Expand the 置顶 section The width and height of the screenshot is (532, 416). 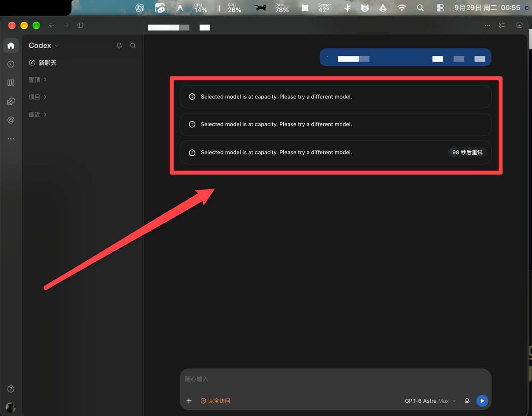pos(38,80)
